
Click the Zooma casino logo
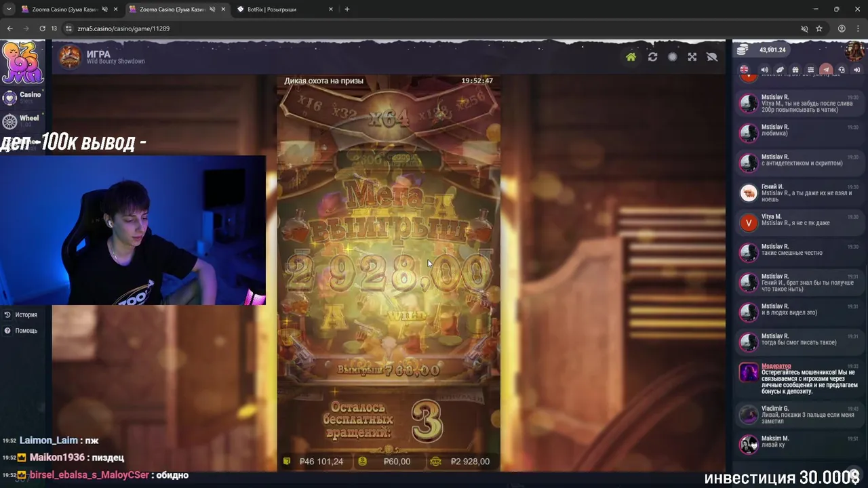click(x=22, y=62)
